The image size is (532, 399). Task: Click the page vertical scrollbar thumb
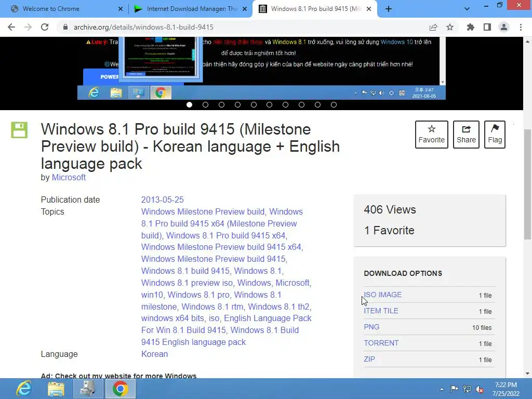tap(527, 184)
